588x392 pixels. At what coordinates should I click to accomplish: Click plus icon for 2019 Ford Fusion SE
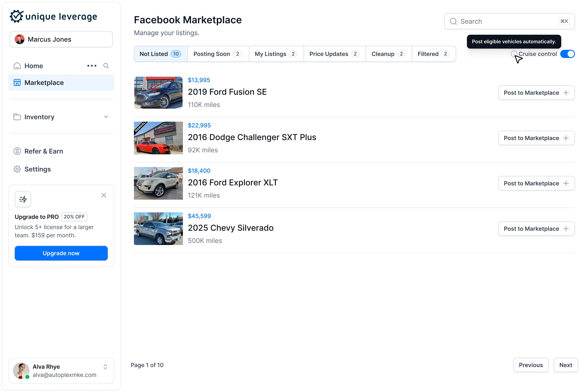pyautogui.click(x=566, y=93)
